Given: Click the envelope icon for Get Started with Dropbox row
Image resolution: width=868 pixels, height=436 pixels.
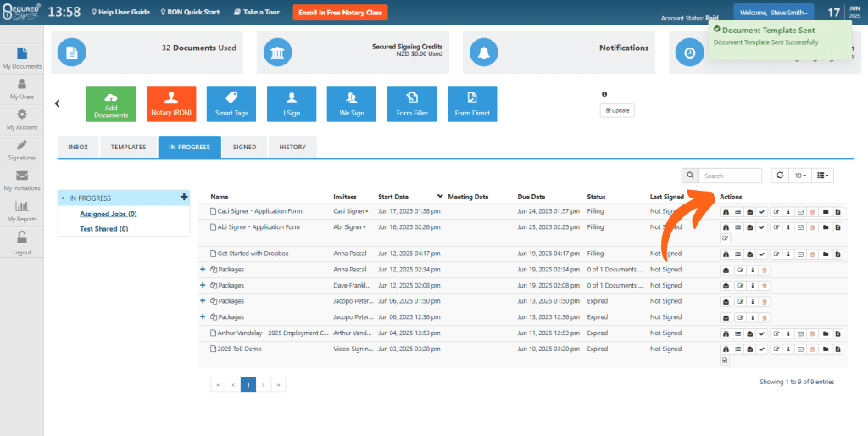Looking at the screenshot, I should [800, 254].
